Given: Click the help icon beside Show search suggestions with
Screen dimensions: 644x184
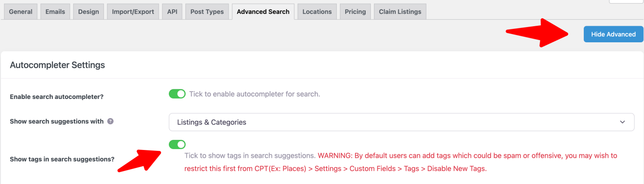Looking at the screenshot, I should coord(110,122).
